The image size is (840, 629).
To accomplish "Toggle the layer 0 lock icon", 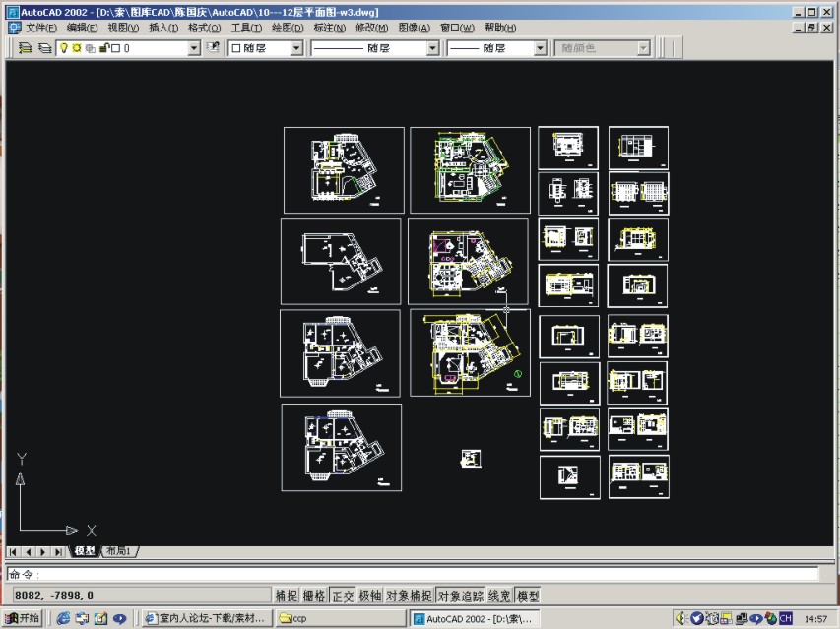I will pyautogui.click(x=104, y=48).
